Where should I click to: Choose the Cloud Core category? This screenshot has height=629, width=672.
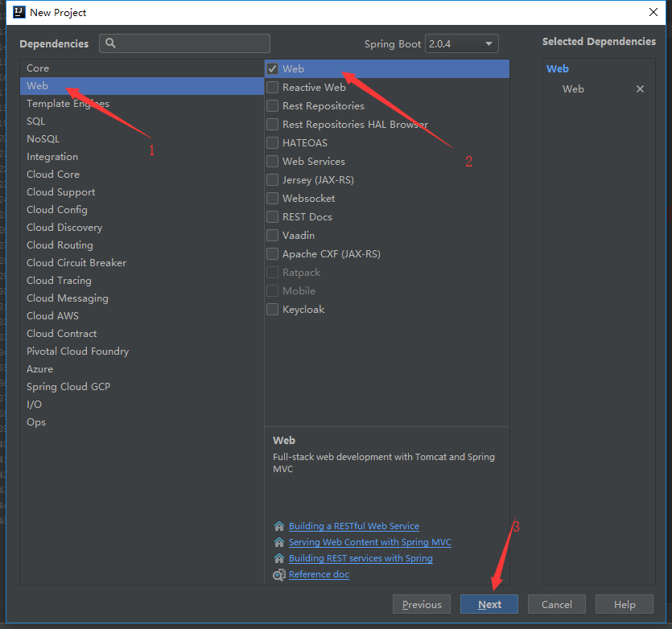142,175
